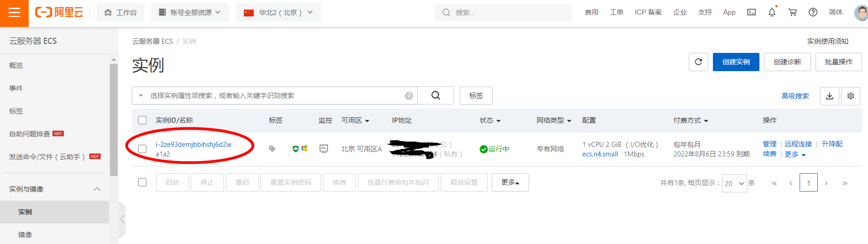
Task: Open the search attribute dropdown arrow
Action: point(141,95)
